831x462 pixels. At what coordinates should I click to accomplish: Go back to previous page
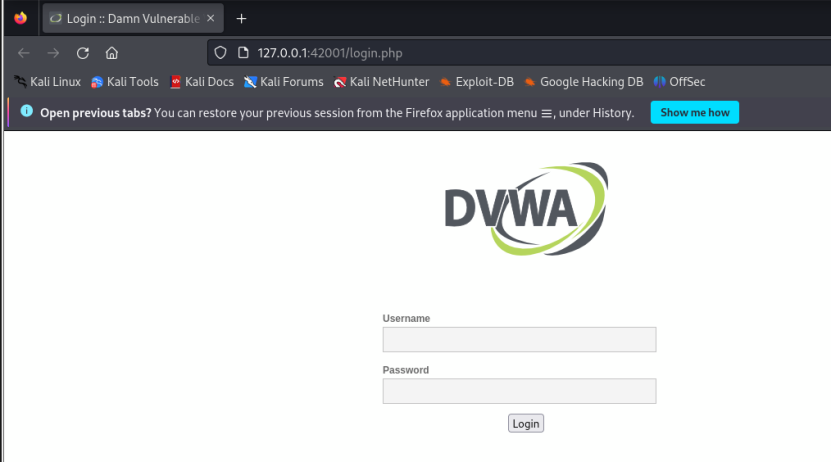coord(24,53)
